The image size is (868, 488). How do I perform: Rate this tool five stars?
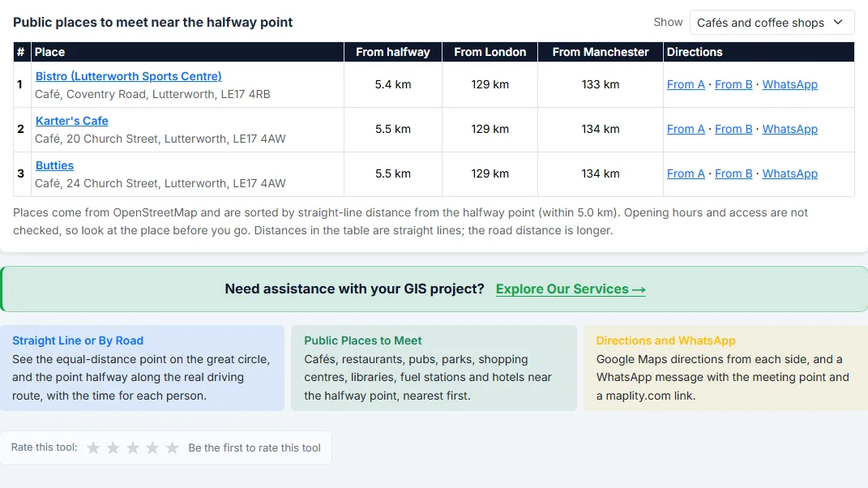tap(172, 447)
